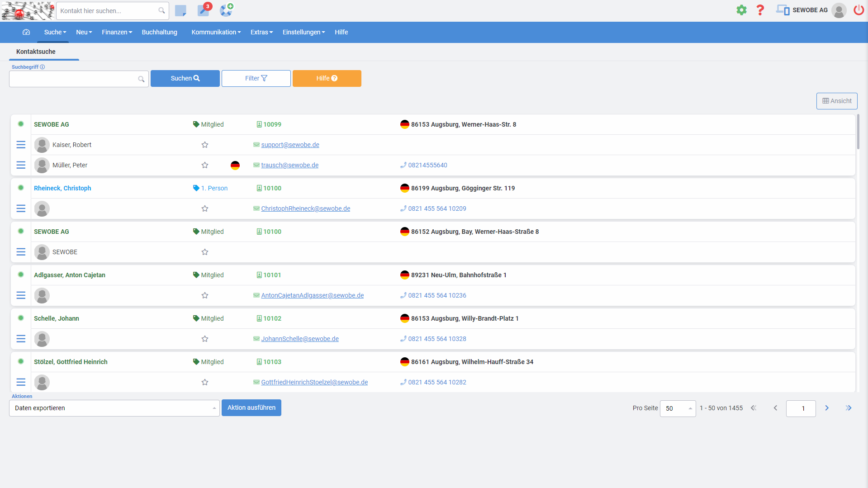The image size is (868, 488).
Task: Expand the Einstellungen menu
Action: pos(304,32)
